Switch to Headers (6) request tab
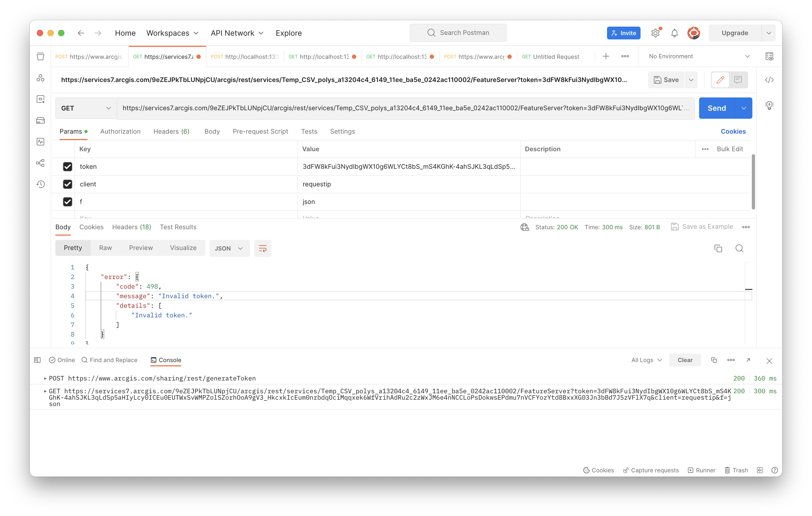 (171, 132)
